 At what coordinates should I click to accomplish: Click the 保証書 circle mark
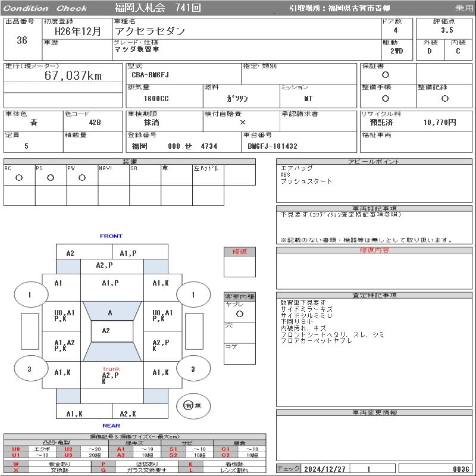pyautogui.click(x=385, y=75)
